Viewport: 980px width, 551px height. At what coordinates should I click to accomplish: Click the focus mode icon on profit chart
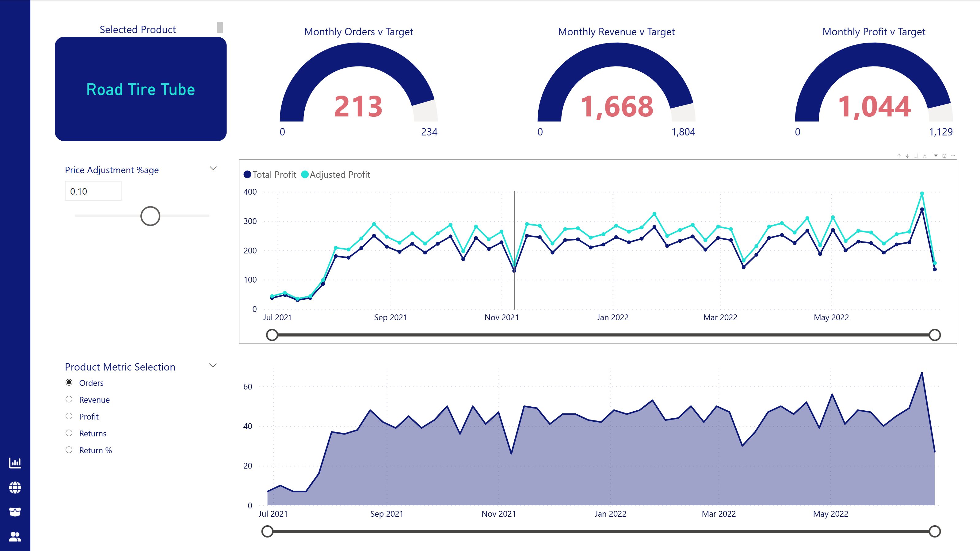(945, 156)
